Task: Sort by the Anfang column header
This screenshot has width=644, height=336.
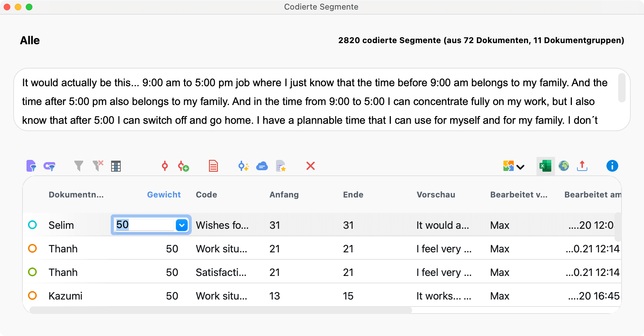Action: tap(284, 195)
